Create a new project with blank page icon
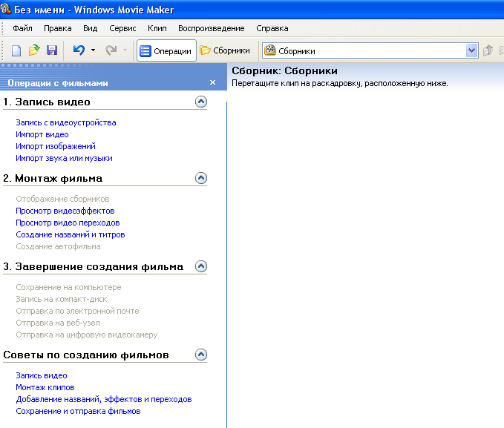Screen dimensions: 504x428 pyautogui.click(x=16, y=50)
